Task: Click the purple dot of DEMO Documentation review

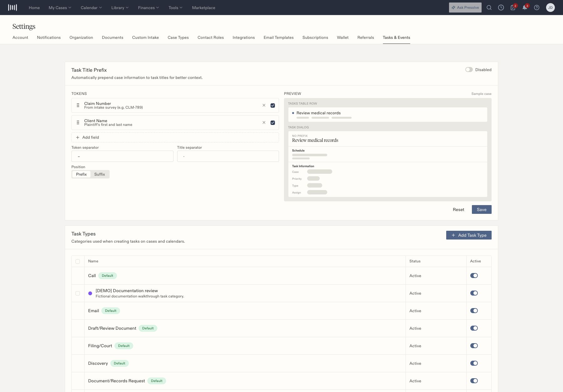Action: click(90, 293)
